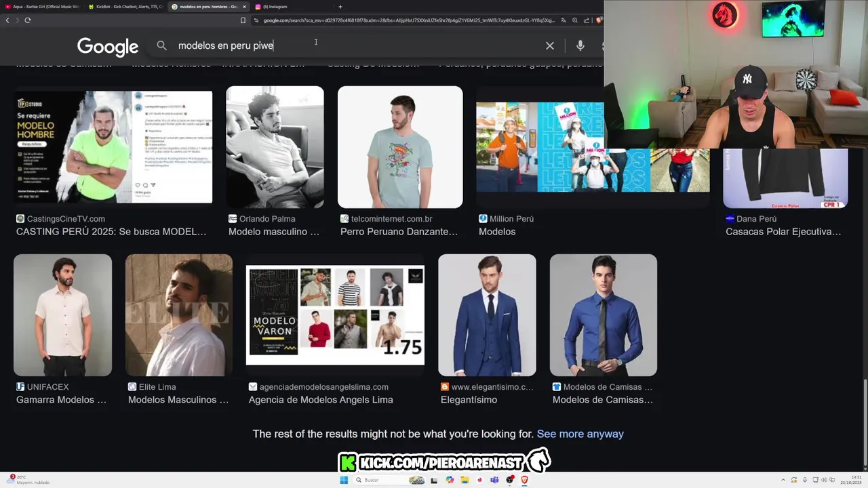Clear the search query with X
This screenshot has height=488, width=868.
pos(550,45)
